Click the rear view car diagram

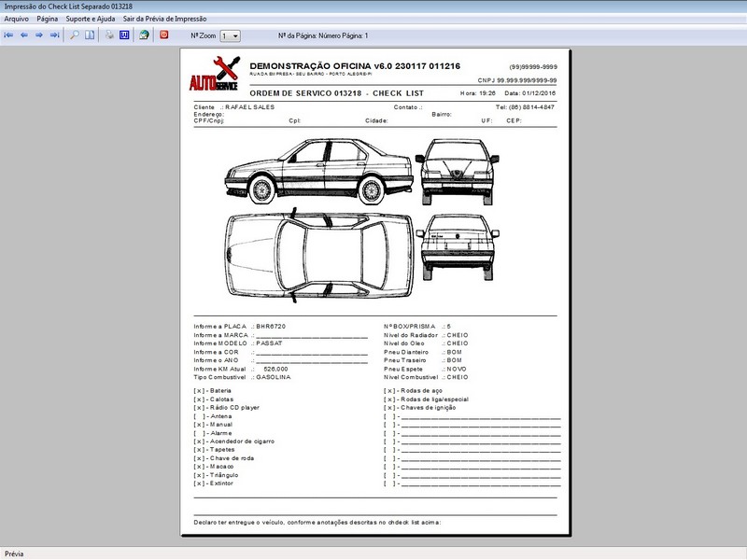(458, 247)
